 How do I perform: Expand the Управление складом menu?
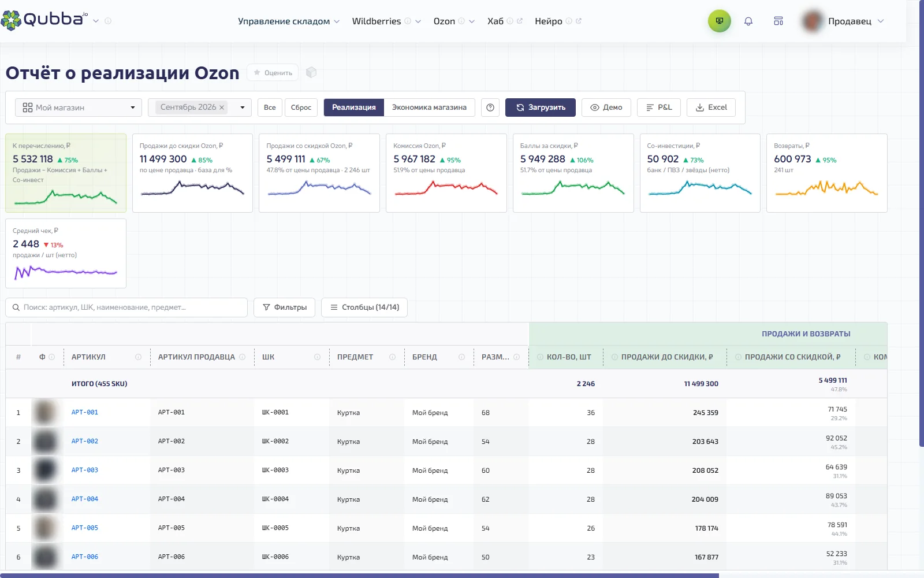click(289, 21)
